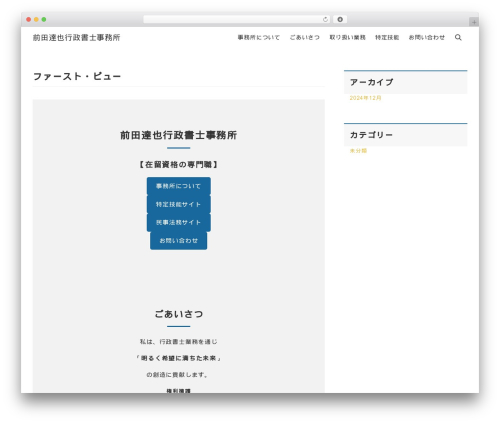The height and width of the screenshot is (423, 500).
Task: Open the 2024年12月 archive link
Action: tap(365, 98)
